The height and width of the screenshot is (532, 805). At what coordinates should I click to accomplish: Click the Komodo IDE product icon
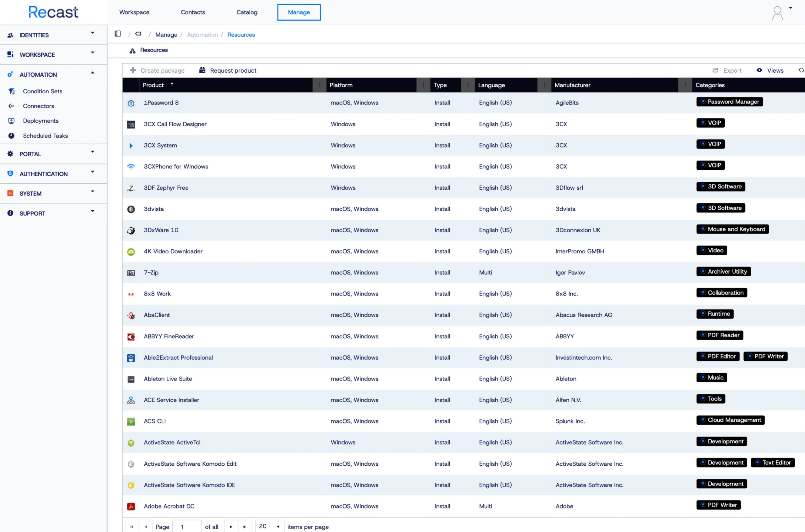pyautogui.click(x=131, y=485)
